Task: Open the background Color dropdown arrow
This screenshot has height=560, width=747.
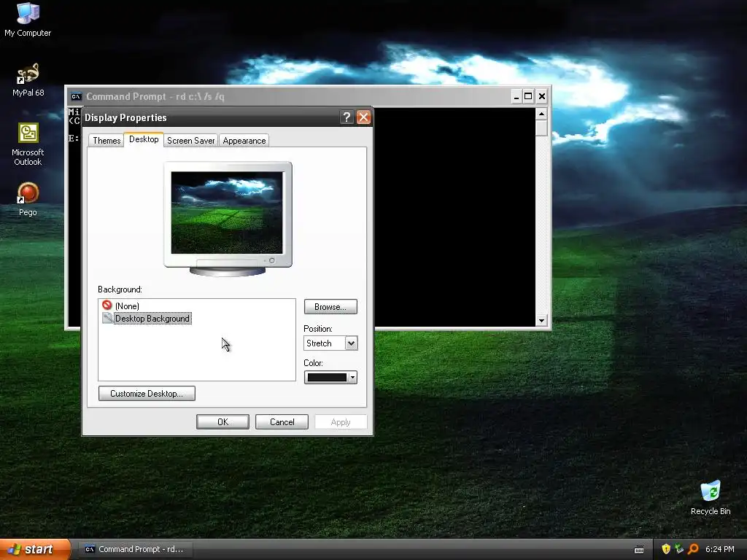Action: tap(352, 378)
